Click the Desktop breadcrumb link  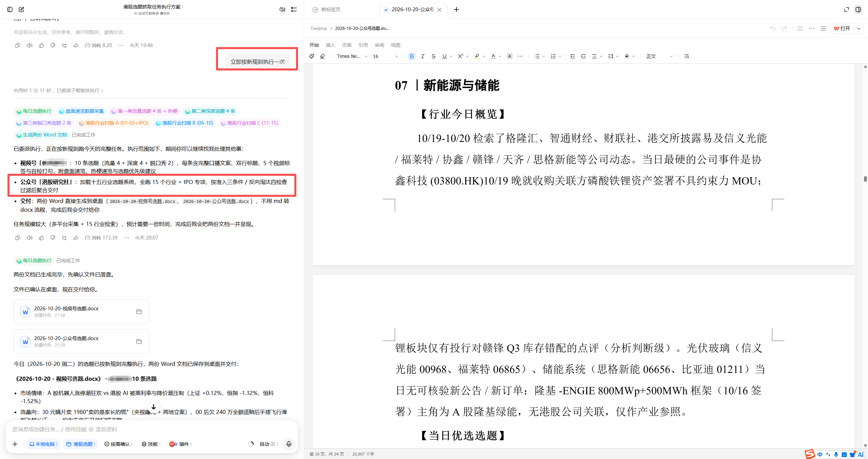click(319, 28)
